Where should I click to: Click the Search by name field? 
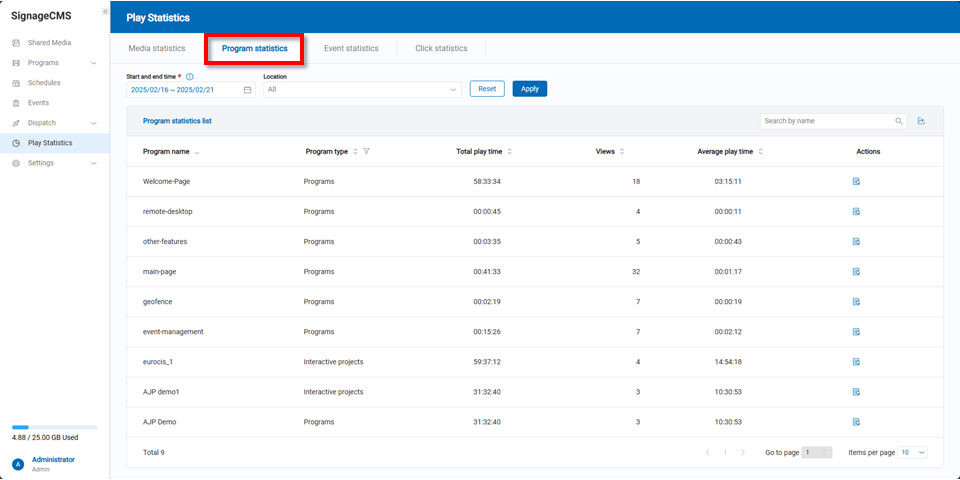[825, 121]
